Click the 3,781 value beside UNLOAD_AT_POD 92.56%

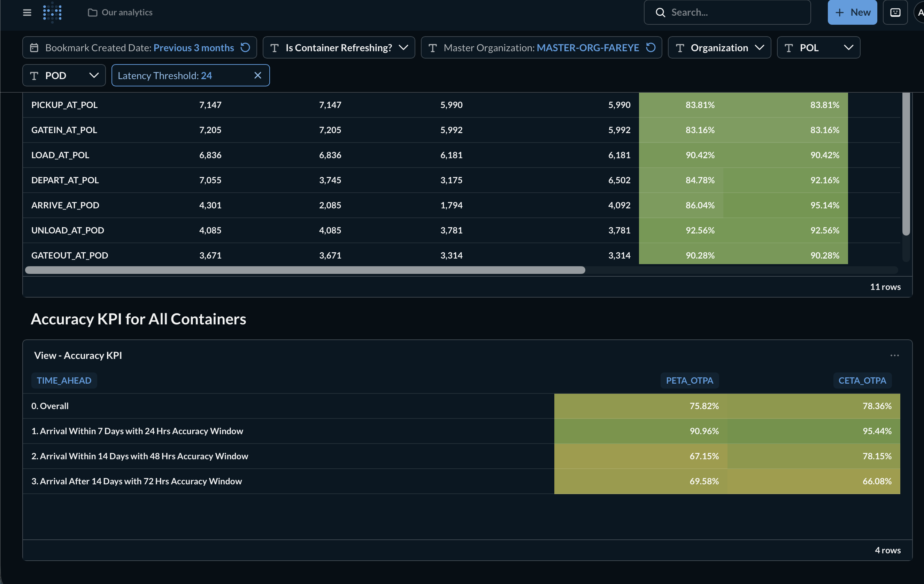(x=619, y=230)
